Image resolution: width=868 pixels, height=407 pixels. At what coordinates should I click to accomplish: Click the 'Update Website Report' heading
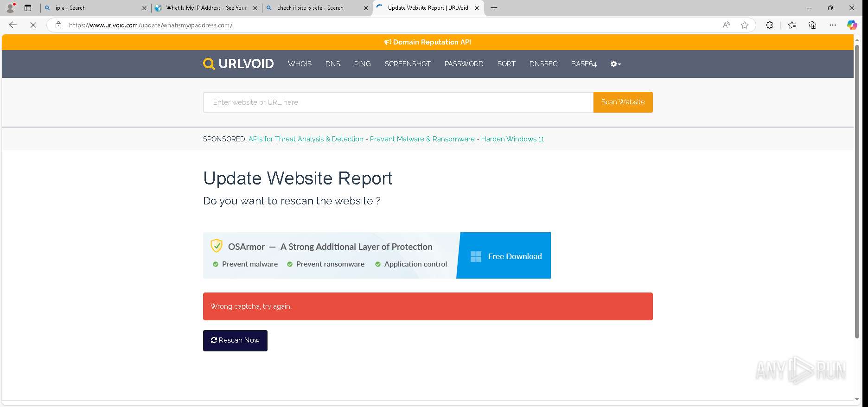pyautogui.click(x=298, y=178)
